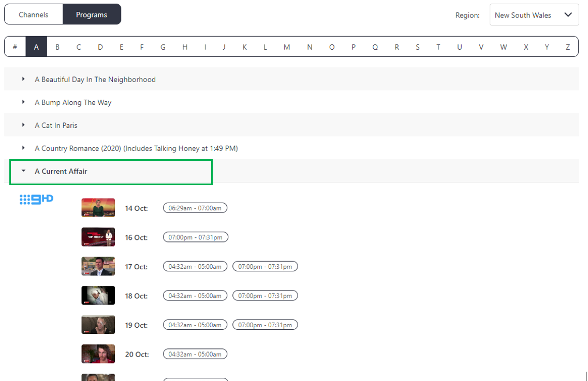Select letter S in the alphabet filter

tap(417, 47)
